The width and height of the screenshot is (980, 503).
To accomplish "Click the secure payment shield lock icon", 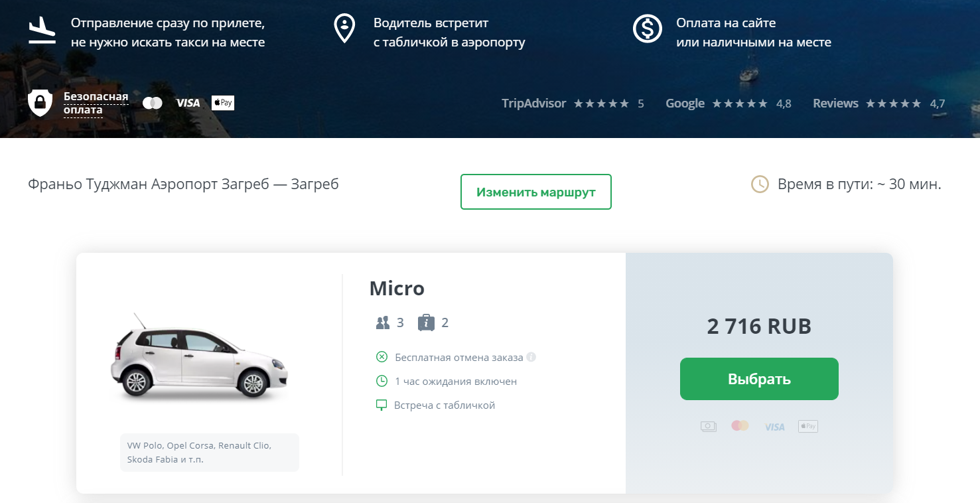I will (40, 103).
